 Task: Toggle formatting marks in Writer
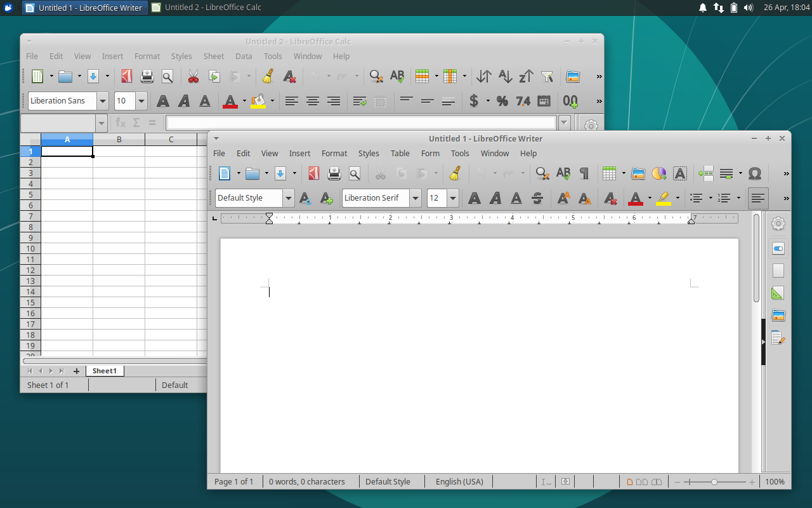coord(584,173)
